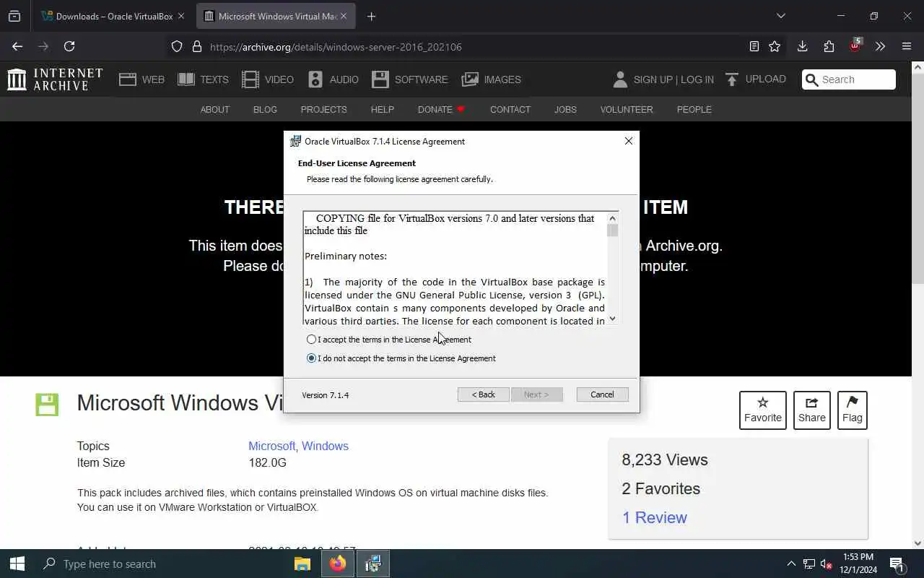This screenshot has width=924, height=578.
Task: Click the Windows topic link
Action: pos(325,447)
